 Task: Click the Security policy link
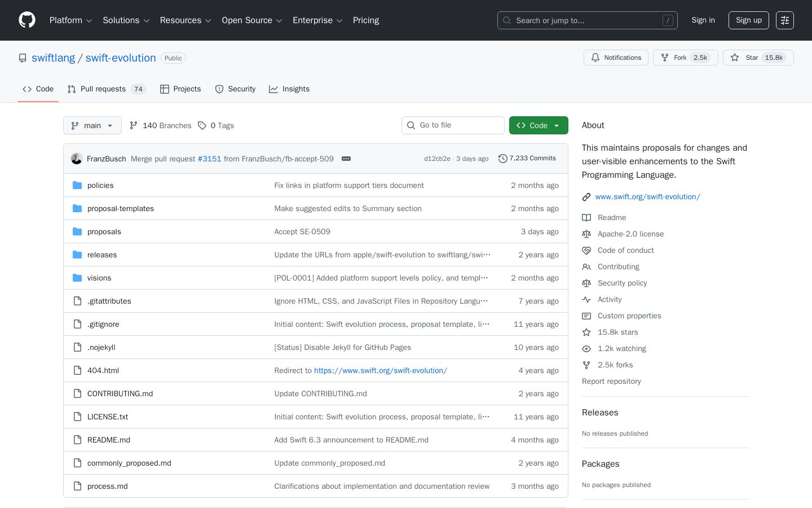tap(623, 283)
